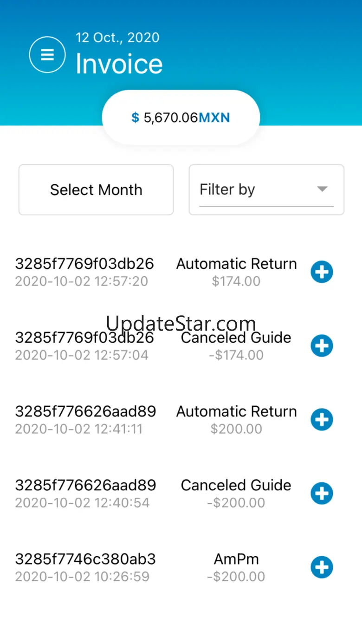This screenshot has height=644, width=362.
Task: Click the AmPm transaction label
Action: coord(236,559)
